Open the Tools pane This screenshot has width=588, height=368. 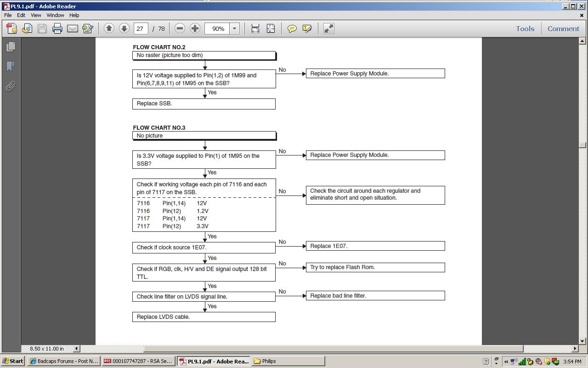[525, 29]
